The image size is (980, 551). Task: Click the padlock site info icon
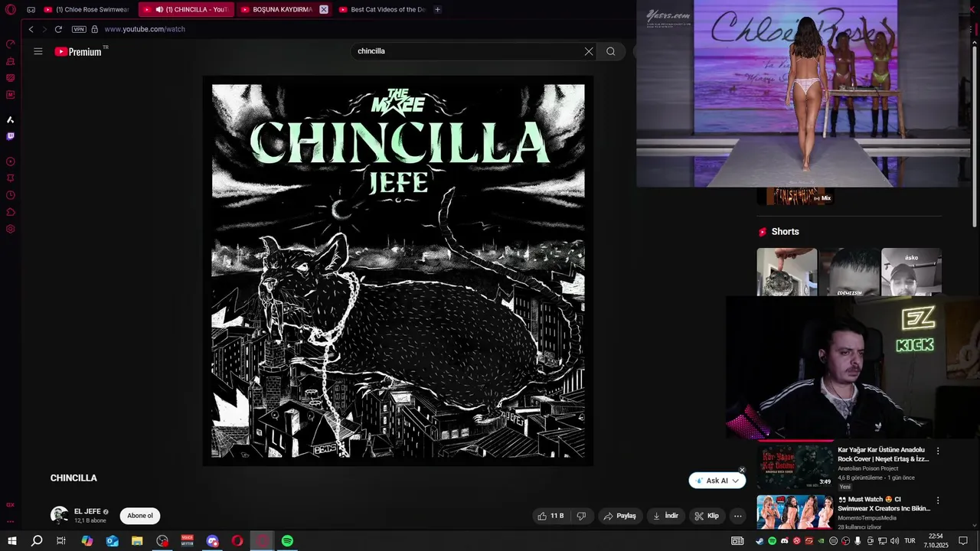(x=95, y=29)
